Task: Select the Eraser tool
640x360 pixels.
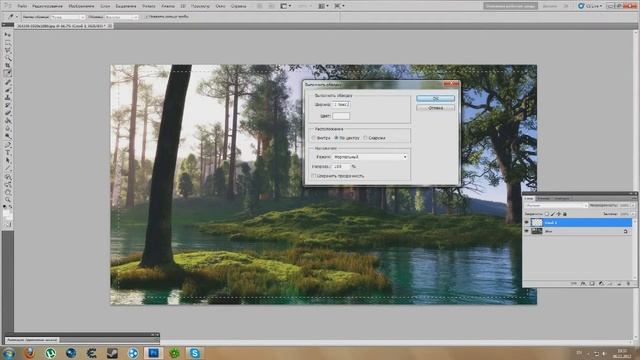Action: 8,112
